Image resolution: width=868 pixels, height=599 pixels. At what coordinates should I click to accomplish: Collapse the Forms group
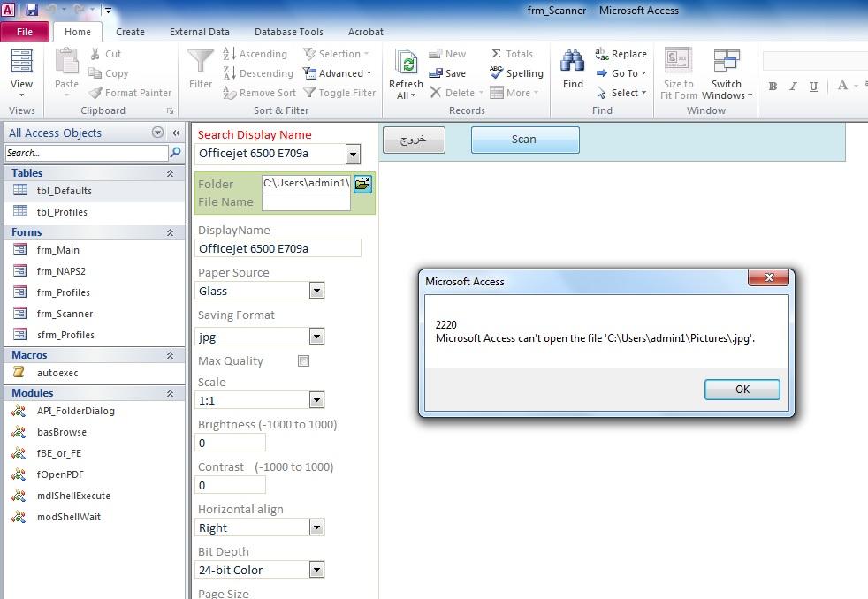(170, 233)
